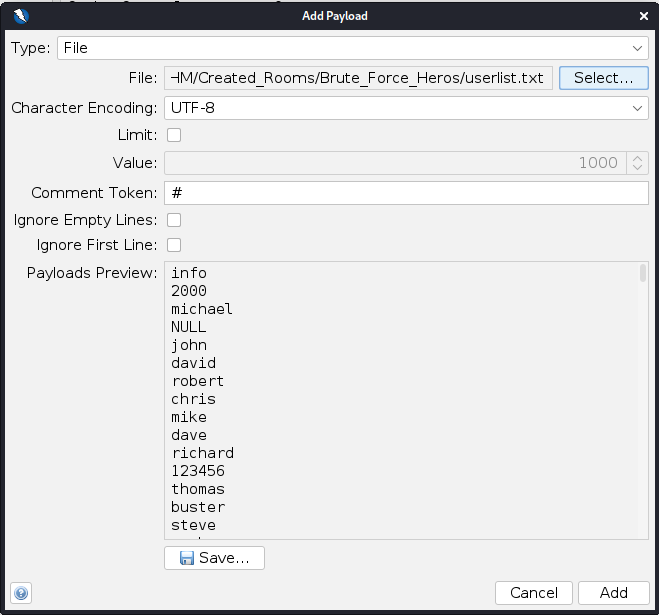
Task: Check the Ignore First Line option
Action: click(x=174, y=245)
